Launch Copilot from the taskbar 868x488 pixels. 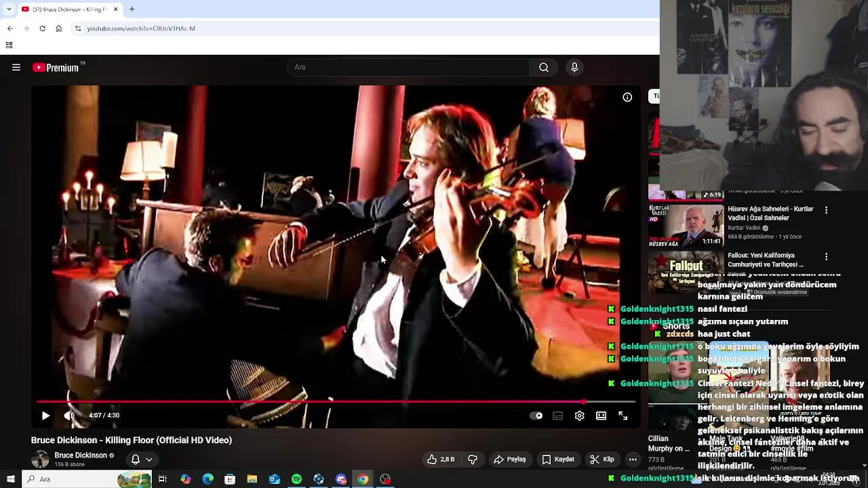[185, 479]
